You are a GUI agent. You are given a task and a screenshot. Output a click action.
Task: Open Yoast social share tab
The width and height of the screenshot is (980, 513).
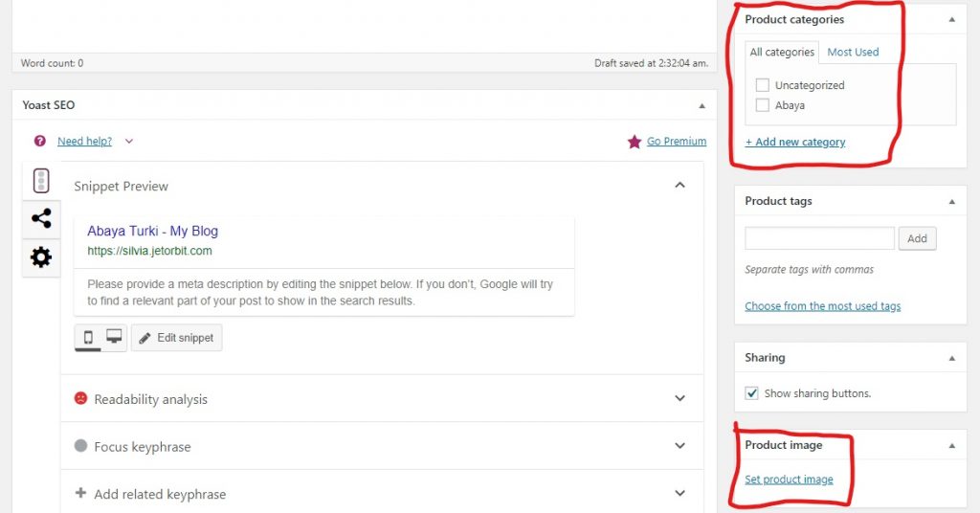coord(41,219)
